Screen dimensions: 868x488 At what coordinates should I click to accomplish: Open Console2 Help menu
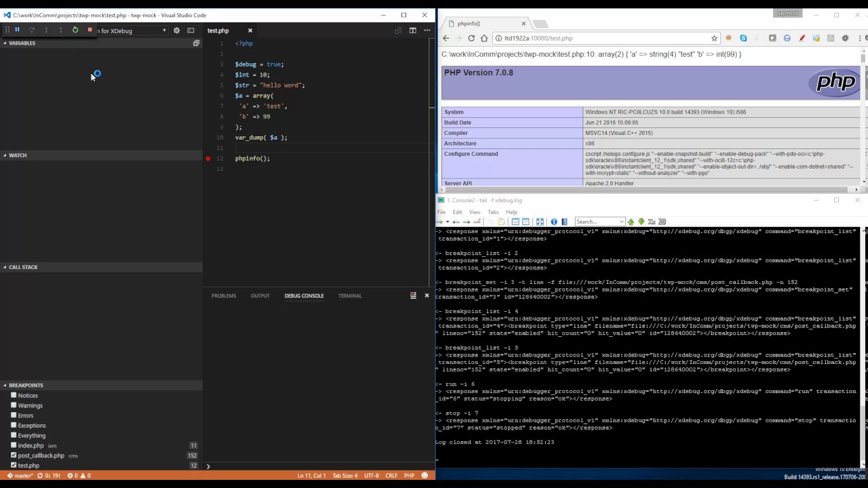click(511, 212)
